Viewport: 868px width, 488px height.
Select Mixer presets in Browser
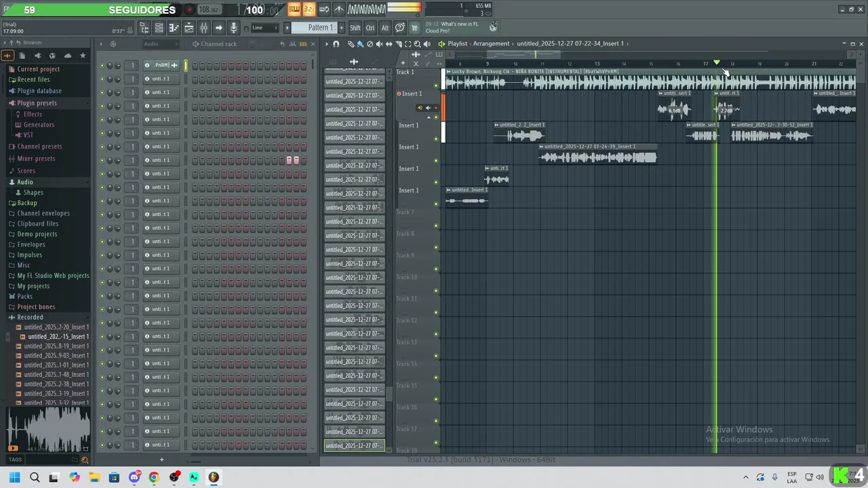[x=36, y=159]
